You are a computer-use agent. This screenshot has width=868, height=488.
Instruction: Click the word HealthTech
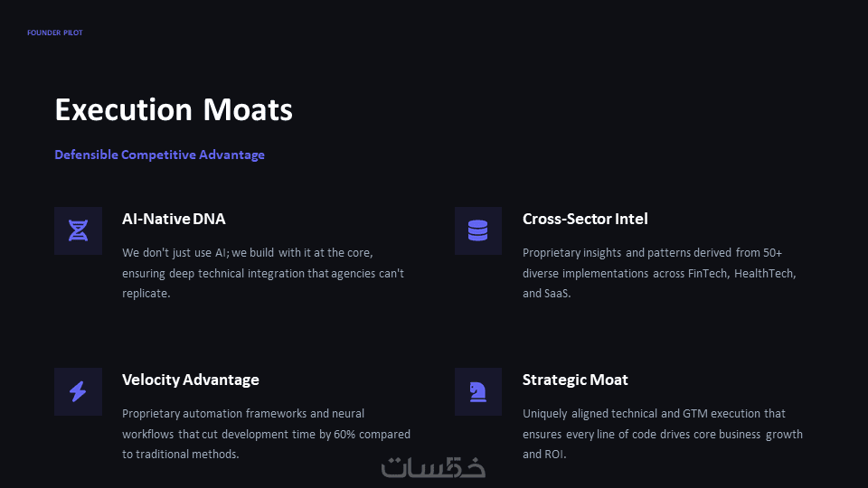tap(767, 273)
